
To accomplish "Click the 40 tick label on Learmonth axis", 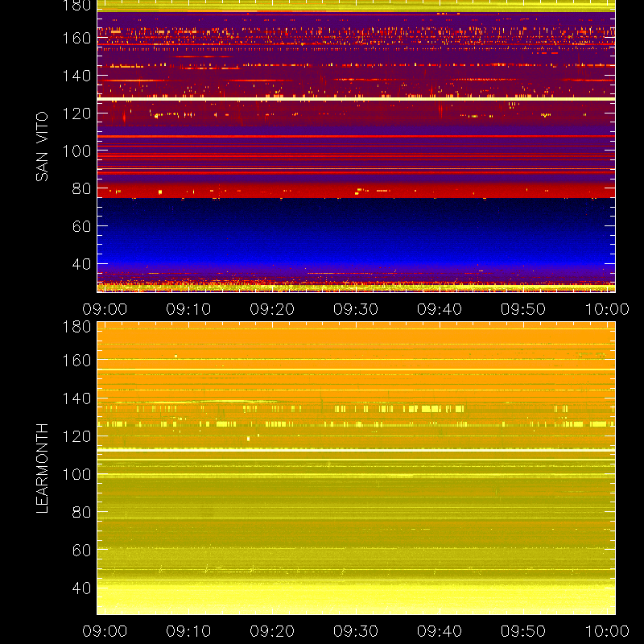I will point(81,588).
